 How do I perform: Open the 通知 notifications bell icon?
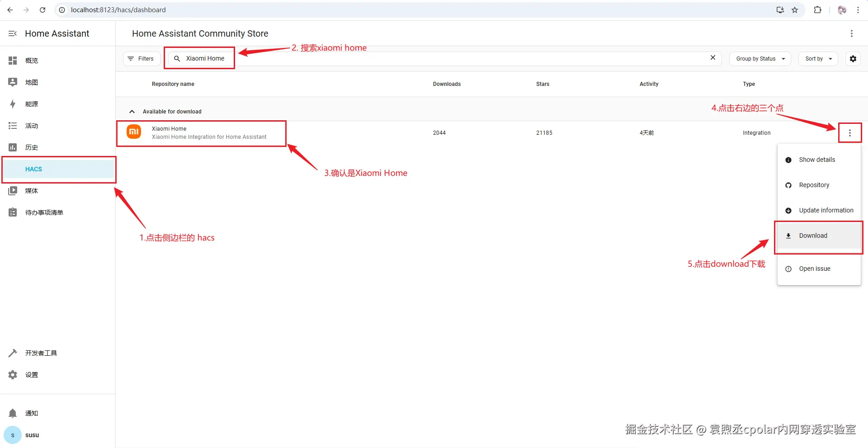[x=13, y=413]
